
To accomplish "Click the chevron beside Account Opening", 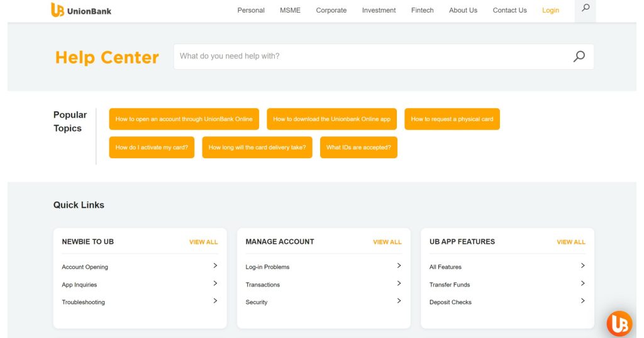I will pos(215,266).
